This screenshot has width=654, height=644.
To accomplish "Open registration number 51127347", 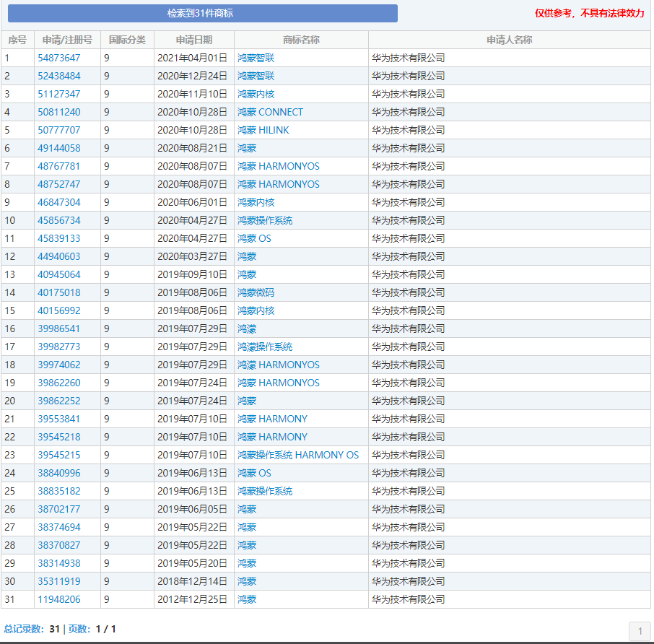I will point(58,94).
